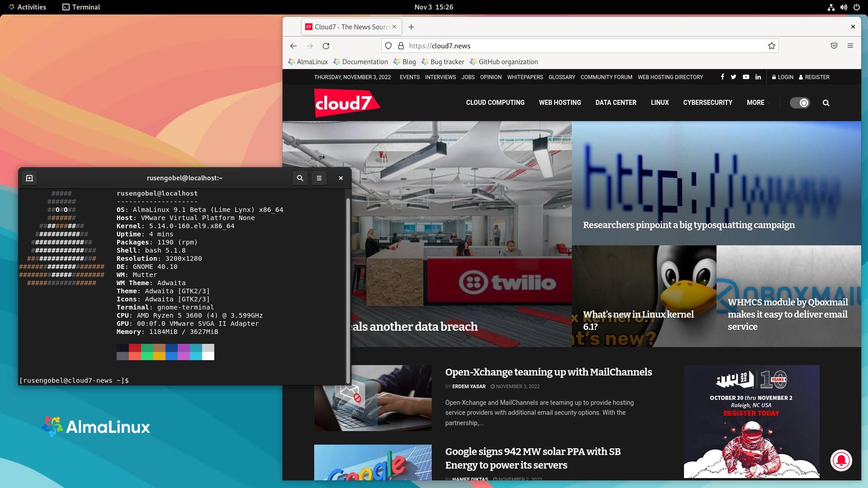The width and height of the screenshot is (868, 488).
Task: Open the All Things Open event banner
Action: [751, 421]
